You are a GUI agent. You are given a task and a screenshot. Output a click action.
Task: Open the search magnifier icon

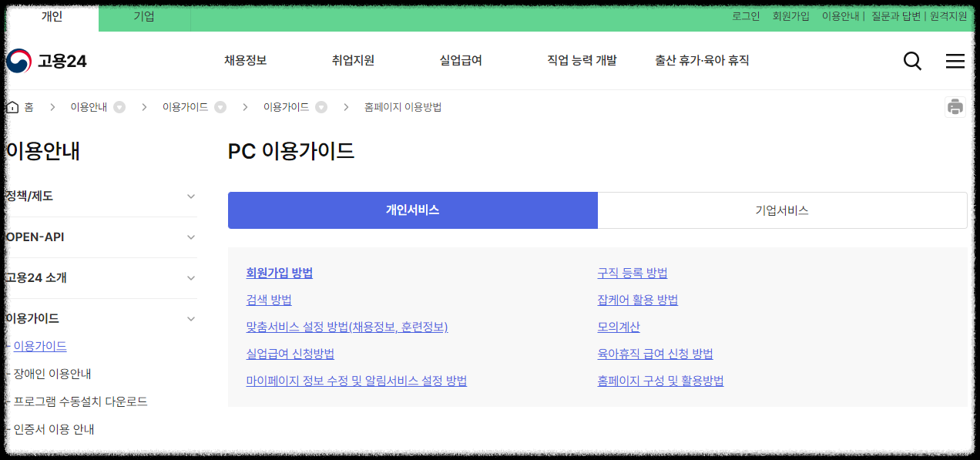pyautogui.click(x=912, y=61)
